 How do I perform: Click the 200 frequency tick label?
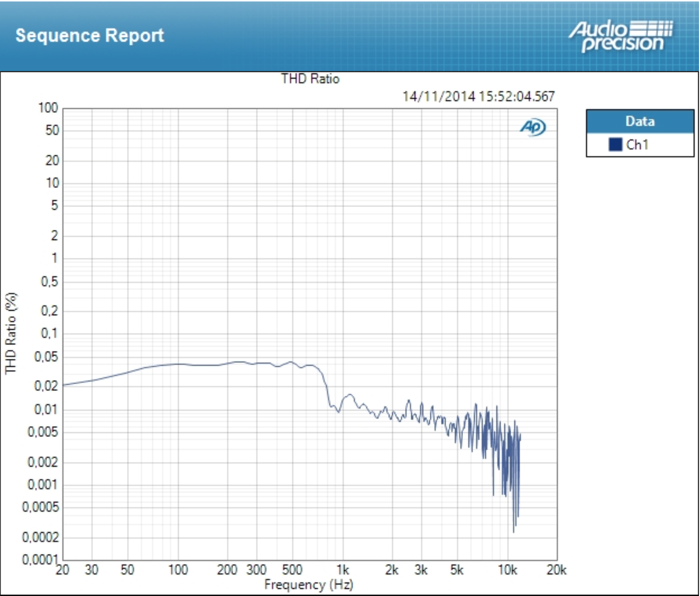[x=227, y=570]
